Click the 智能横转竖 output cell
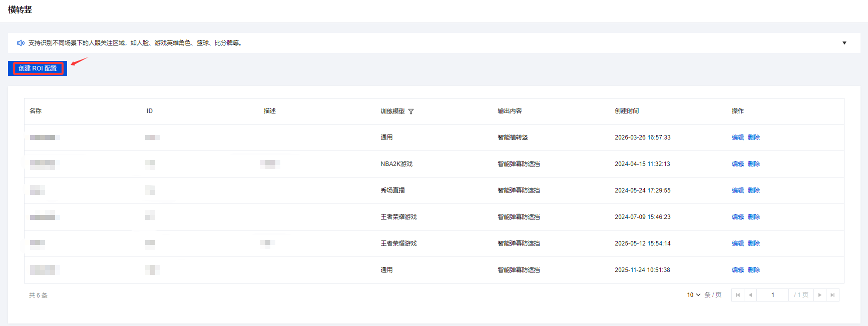Viewport: 868px width, 326px height. (x=513, y=137)
